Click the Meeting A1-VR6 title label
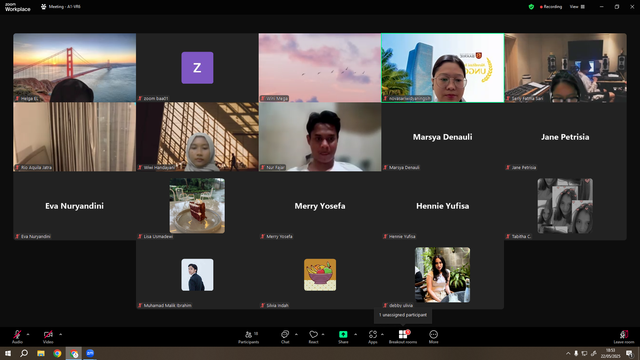 point(61,7)
